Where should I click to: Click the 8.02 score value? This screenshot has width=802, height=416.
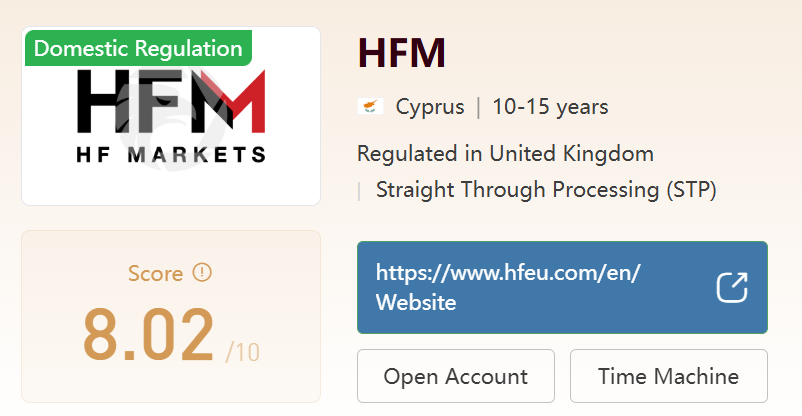pos(149,336)
